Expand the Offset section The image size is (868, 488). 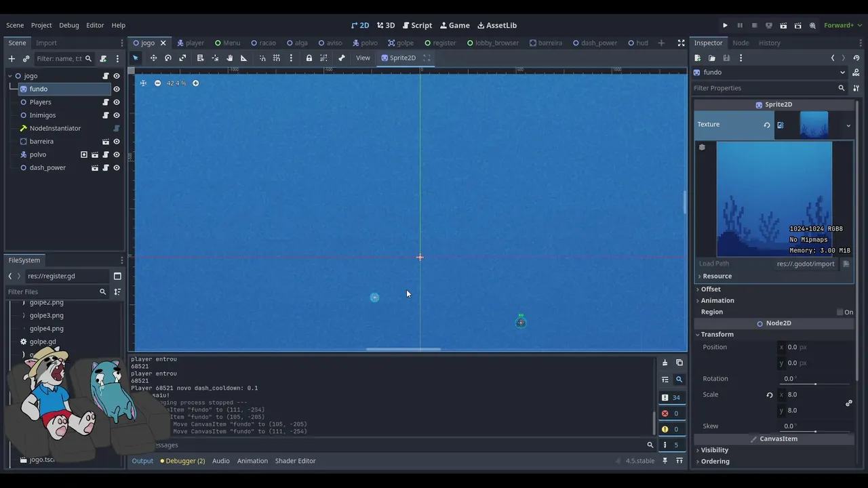coord(774,289)
